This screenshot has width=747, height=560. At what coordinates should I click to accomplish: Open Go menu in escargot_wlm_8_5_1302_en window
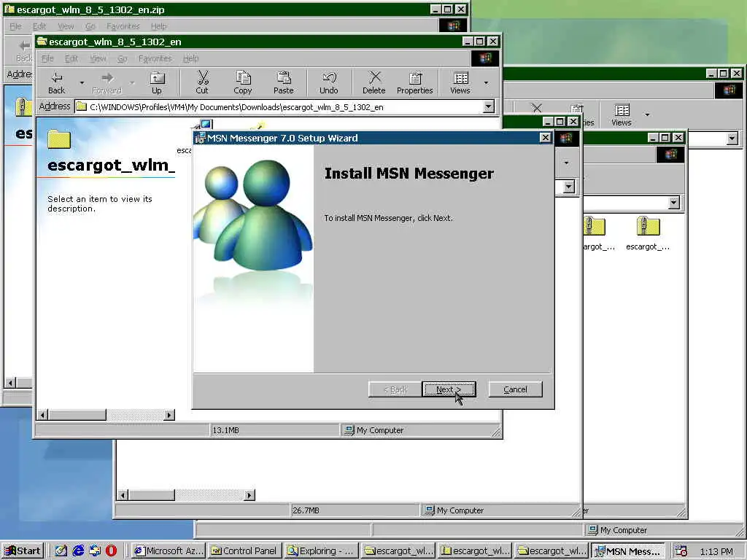coord(123,58)
